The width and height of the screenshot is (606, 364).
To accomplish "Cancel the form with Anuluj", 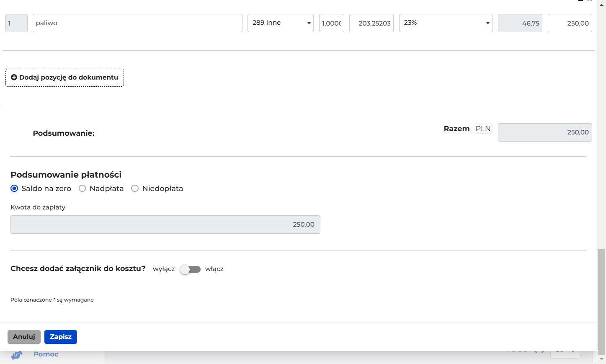I will point(24,337).
